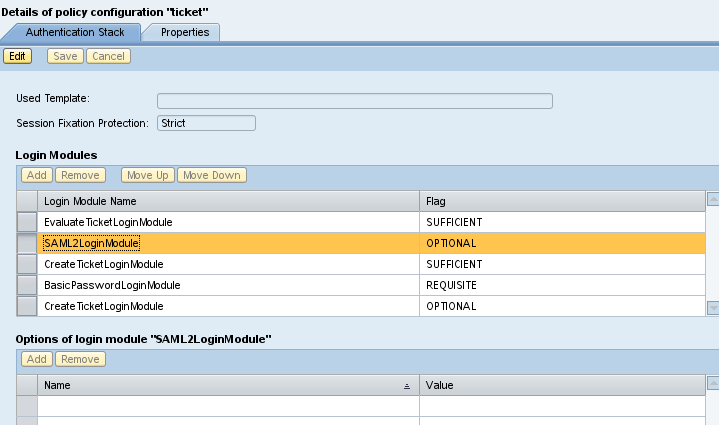Click options table scroll-up arrow
This screenshot has height=425, width=719.
click(x=712, y=384)
